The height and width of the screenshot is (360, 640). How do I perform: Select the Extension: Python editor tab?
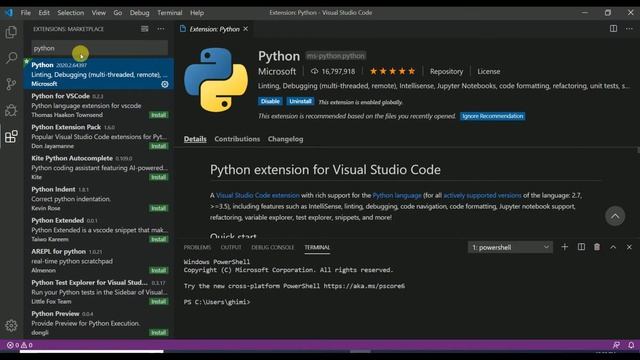[214, 29]
